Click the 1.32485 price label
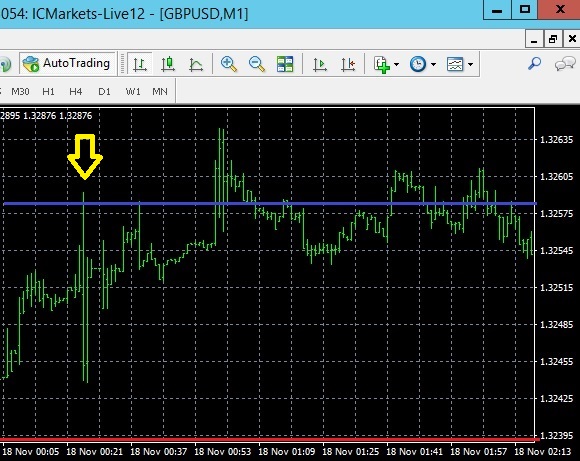This screenshot has height=461, width=580. [557, 325]
